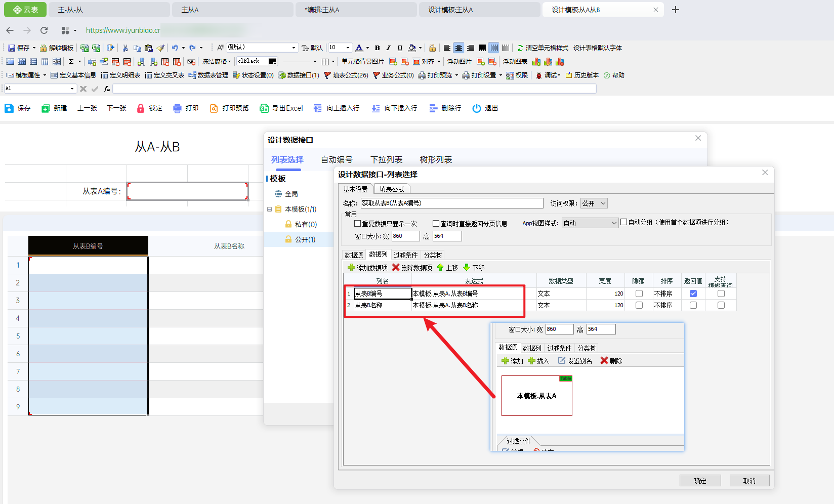Click the cancel X beside the cell reference box
Image resolution: width=834 pixels, height=504 pixels.
[84, 89]
